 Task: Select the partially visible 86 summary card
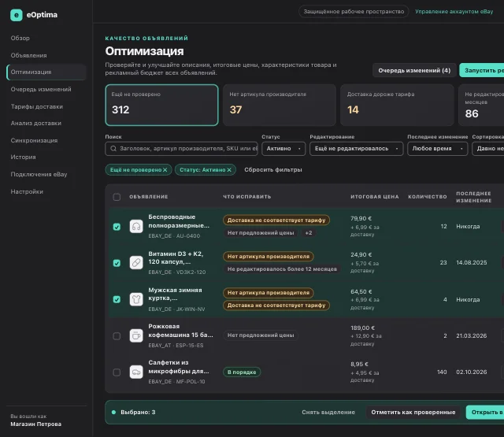coord(481,105)
